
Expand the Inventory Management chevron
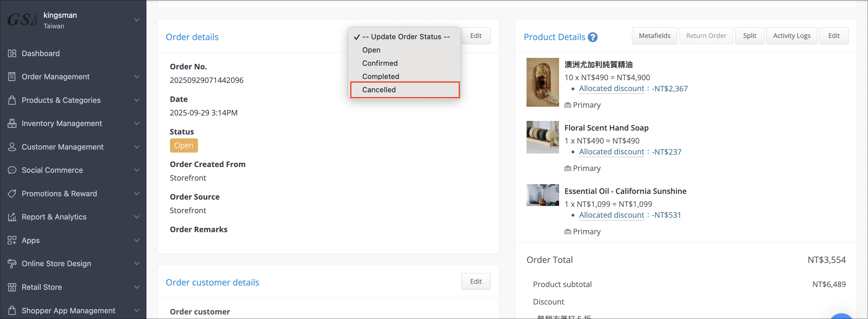click(137, 123)
